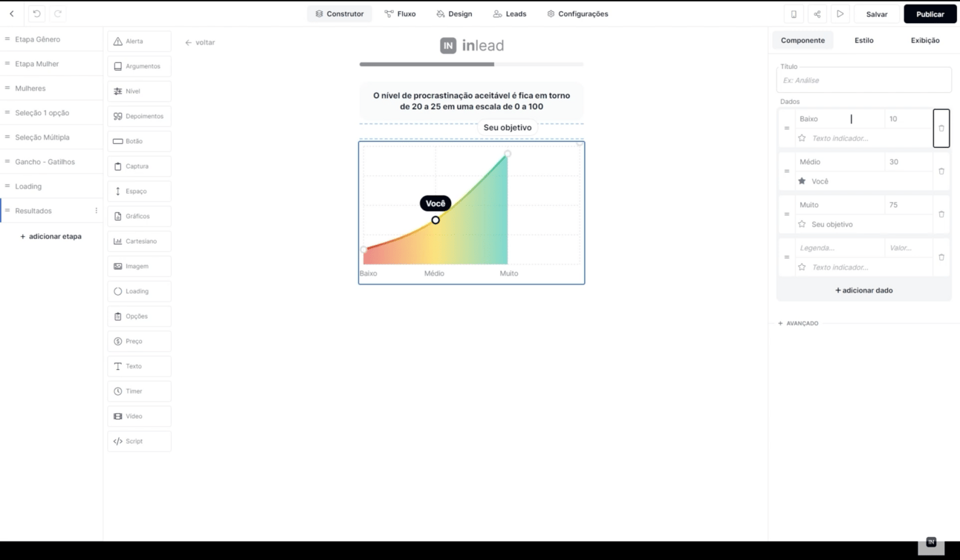Viewport: 960px width, 560px height.
Task: Click the undo icon
Action: click(x=36, y=13)
